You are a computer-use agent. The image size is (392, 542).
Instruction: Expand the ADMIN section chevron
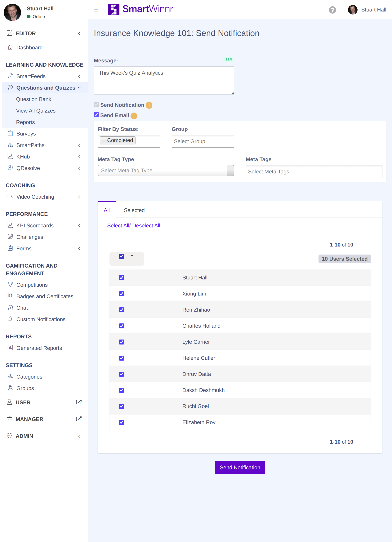(x=79, y=436)
